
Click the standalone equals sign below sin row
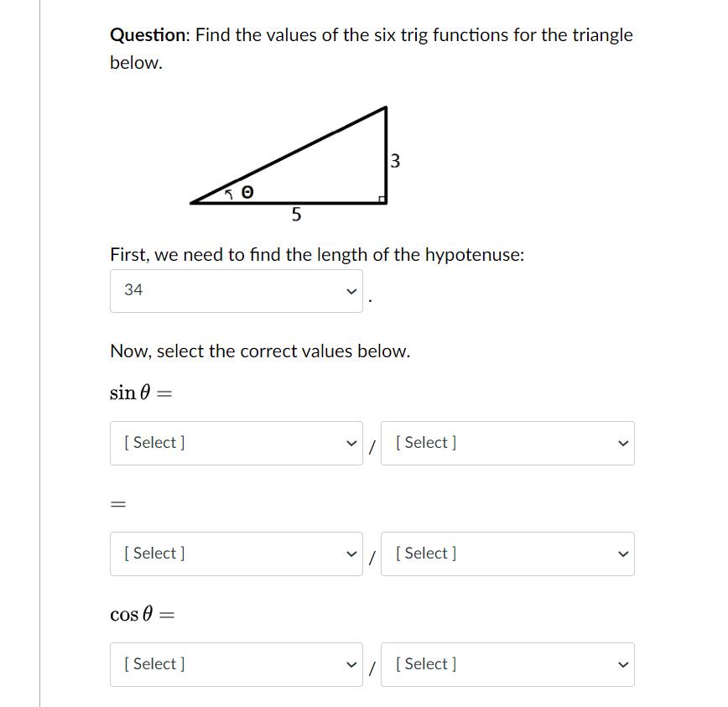click(117, 504)
